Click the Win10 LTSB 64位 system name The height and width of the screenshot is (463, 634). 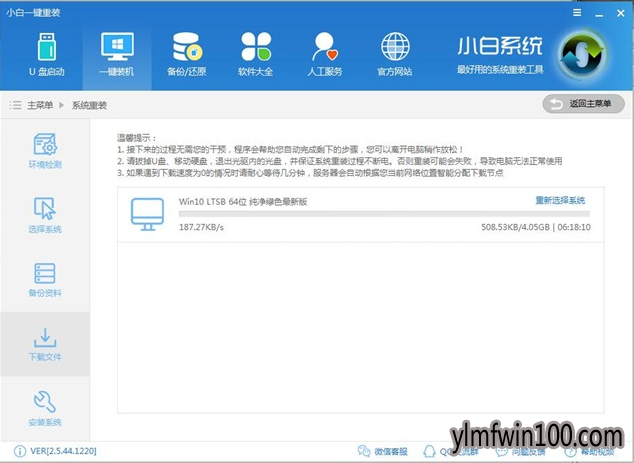243,201
